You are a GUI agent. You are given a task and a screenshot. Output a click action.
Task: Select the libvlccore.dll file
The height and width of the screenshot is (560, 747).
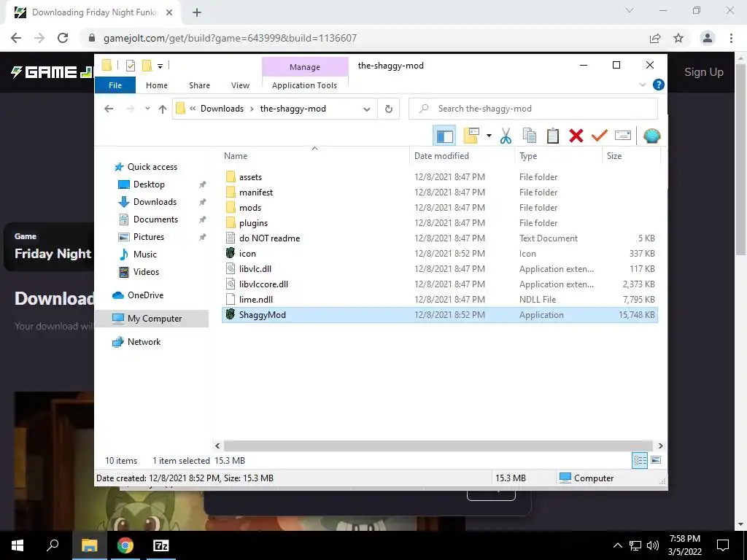pyautogui.click(x=439, y=284)
